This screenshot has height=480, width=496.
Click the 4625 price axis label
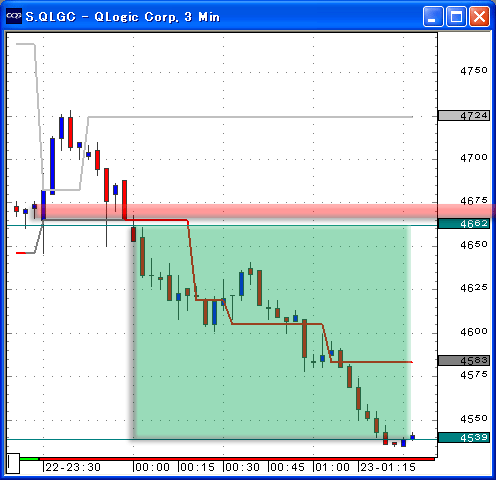[x=474, y=288]
